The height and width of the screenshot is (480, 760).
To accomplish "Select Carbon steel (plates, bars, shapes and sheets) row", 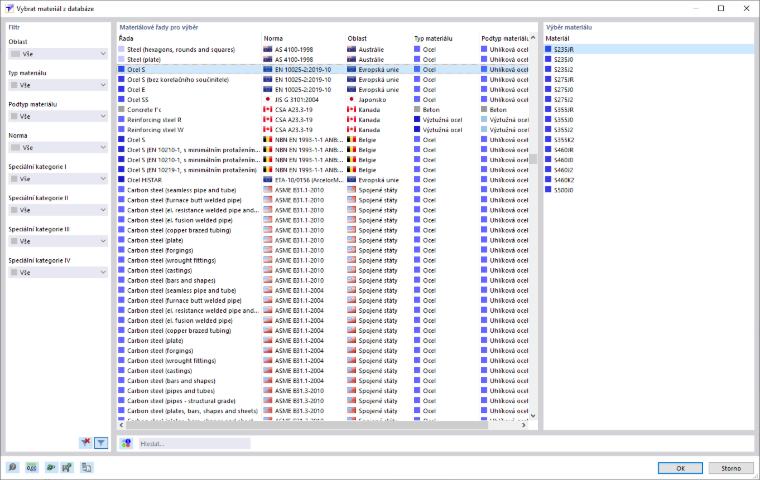I will [323, 411].
